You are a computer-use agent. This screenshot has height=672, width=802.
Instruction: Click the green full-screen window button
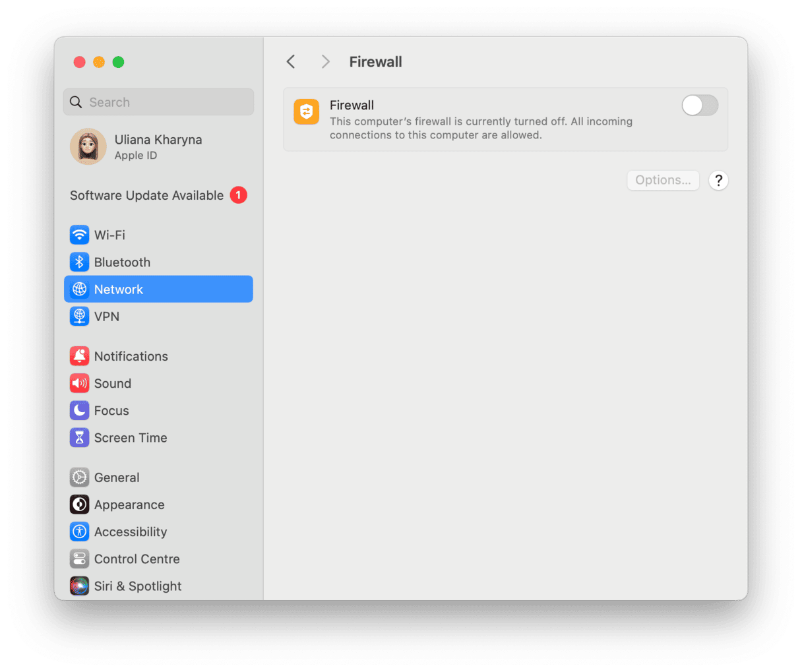(118, 62)
